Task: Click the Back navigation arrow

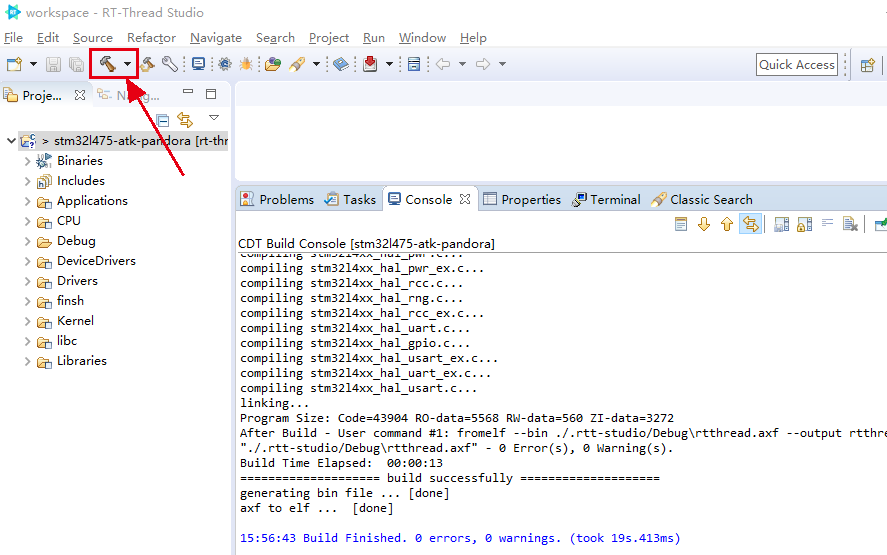Action: 443,64
